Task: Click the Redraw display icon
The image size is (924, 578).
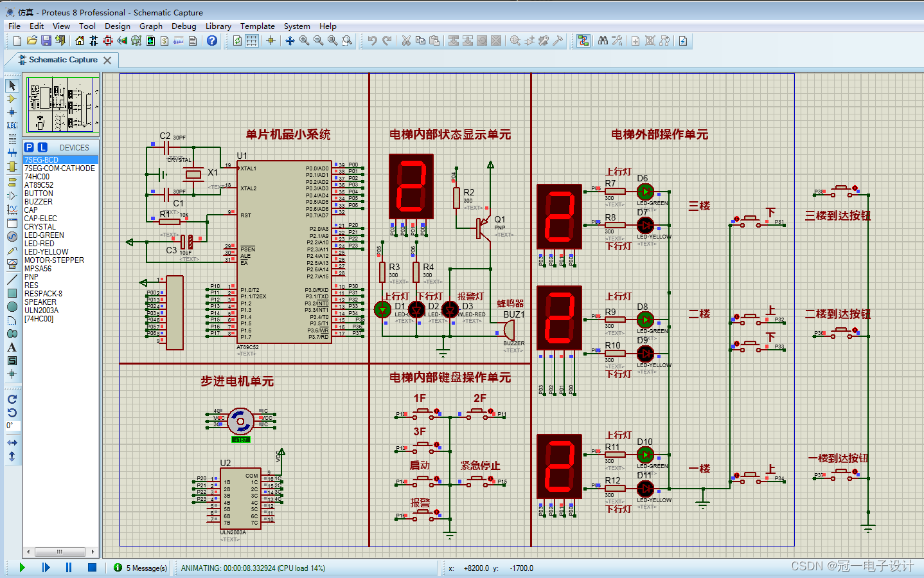Action: tap(238, 41)
